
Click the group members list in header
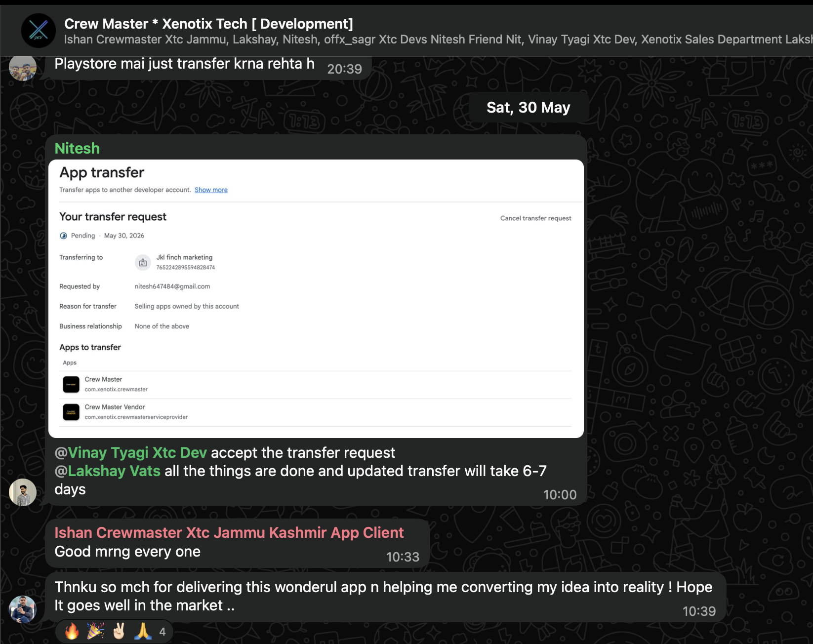coord(438,40)
